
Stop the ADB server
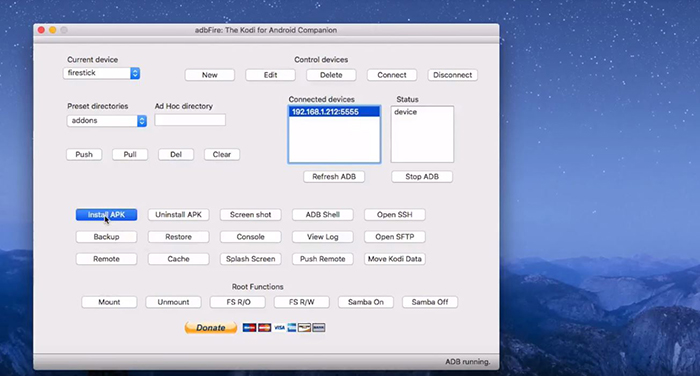pos(422,177)
